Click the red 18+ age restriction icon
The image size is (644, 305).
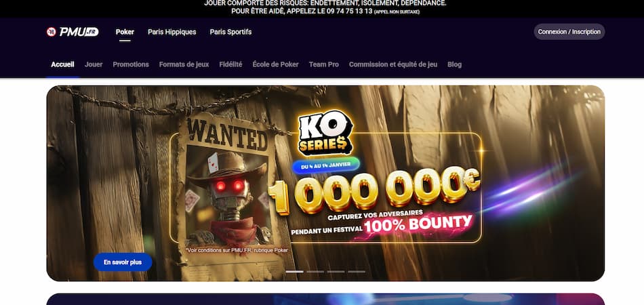52,32
